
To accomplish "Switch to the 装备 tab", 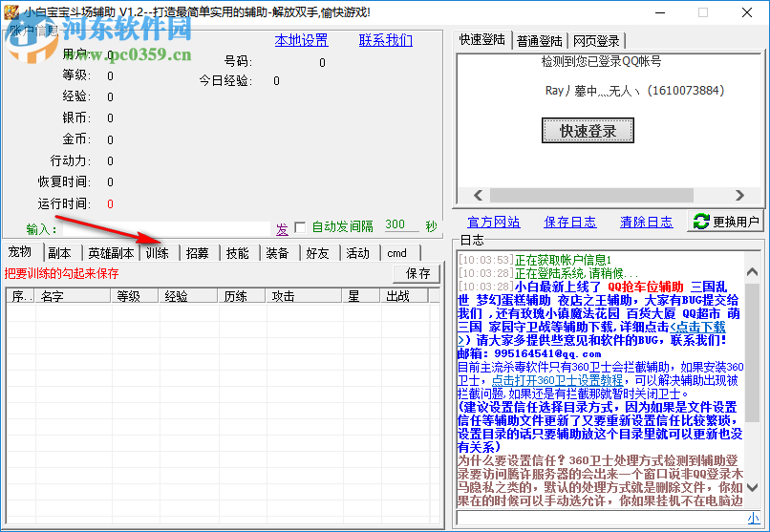I will 277,253.
